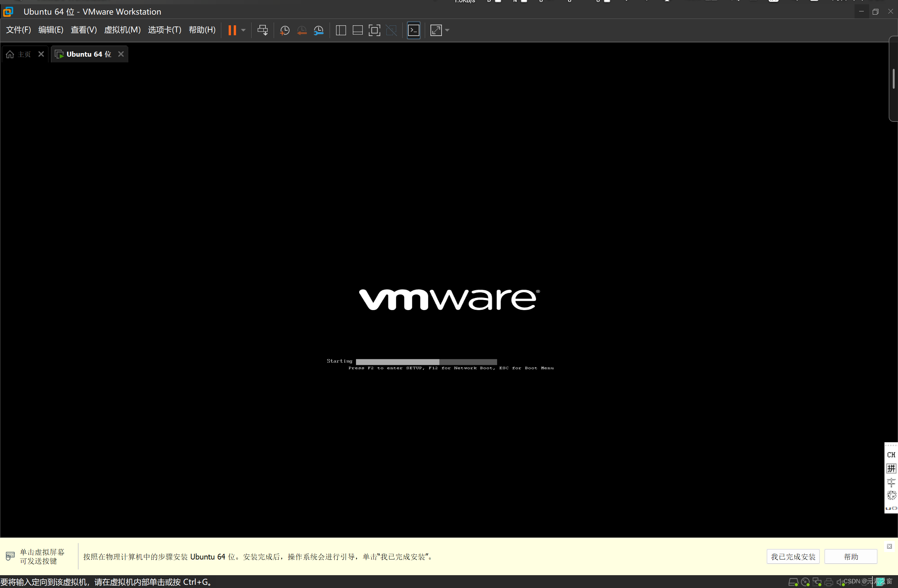
Task: Toggle the console view button
Action: (413, 30)
